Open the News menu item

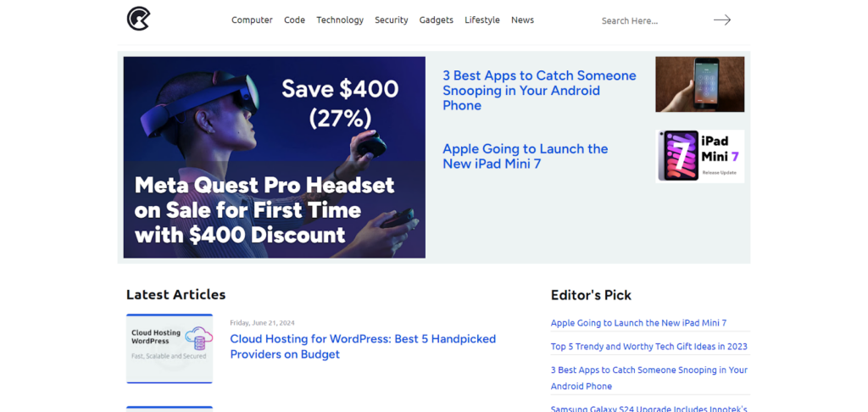pos(522,20)
